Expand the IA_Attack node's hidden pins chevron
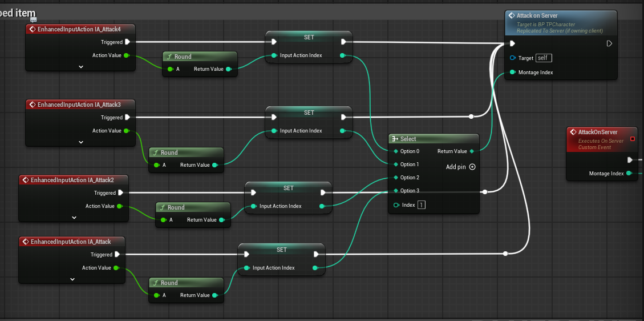This screenshot has width=644, height=321. click(x=72, y=279)
